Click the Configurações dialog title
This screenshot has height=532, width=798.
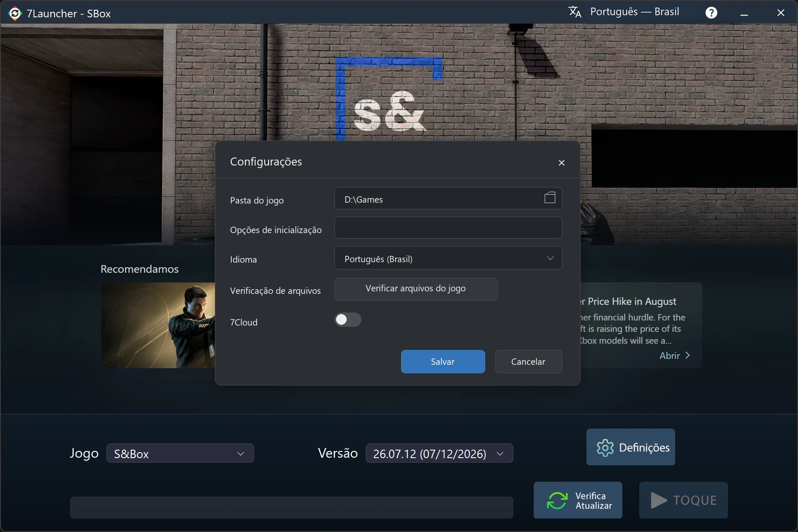coord(266,162)
